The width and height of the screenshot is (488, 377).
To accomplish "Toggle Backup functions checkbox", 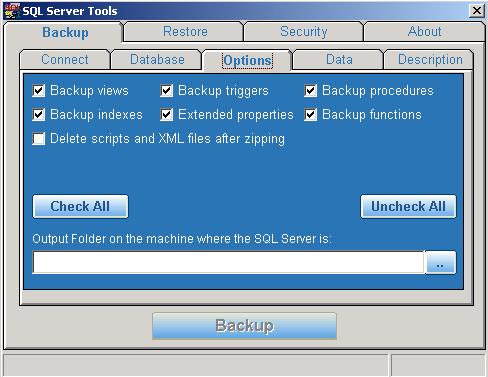I will pos(310,115).
